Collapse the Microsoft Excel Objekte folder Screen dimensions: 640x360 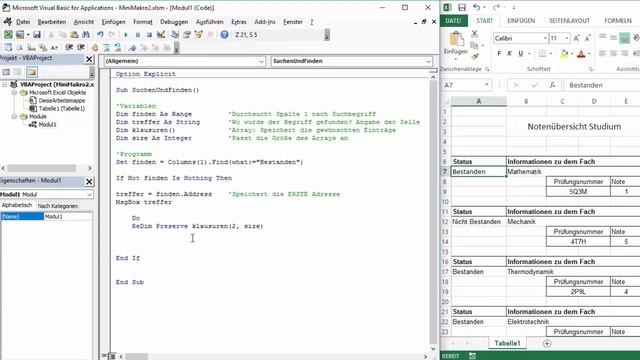coord(14,93)
